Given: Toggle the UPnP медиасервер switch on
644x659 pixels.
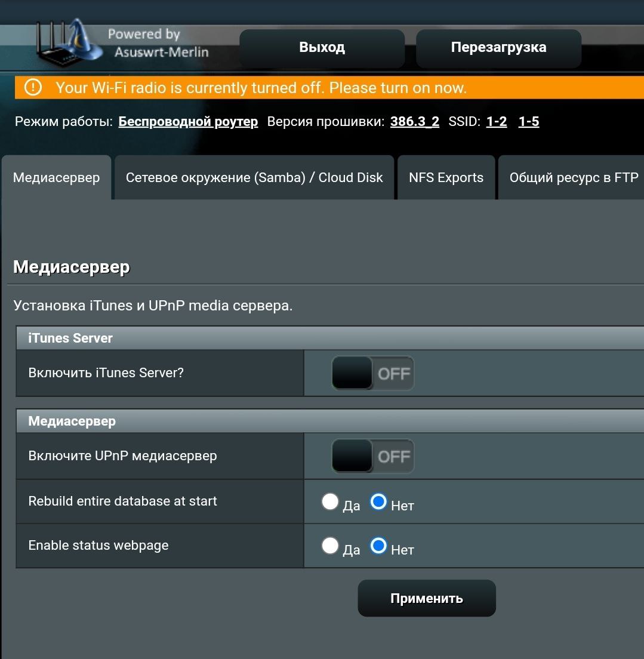Looking at the screenshot, I should [373, 456].
